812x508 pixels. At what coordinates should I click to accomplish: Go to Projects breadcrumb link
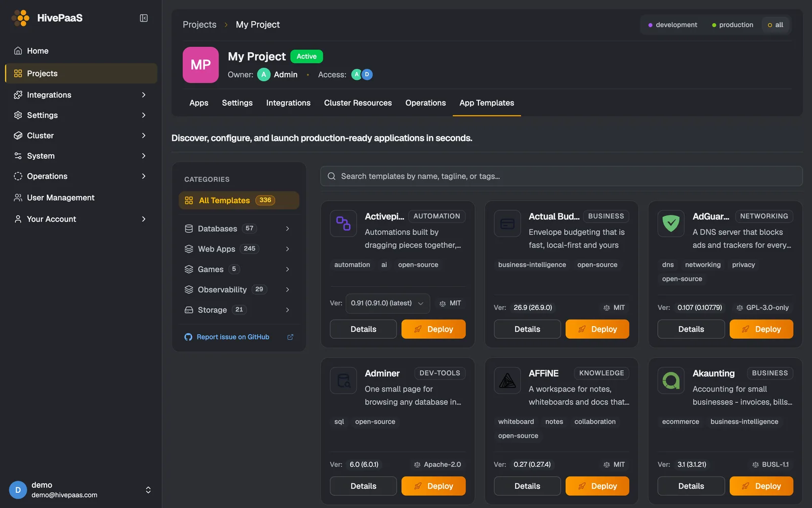(199, 24)
